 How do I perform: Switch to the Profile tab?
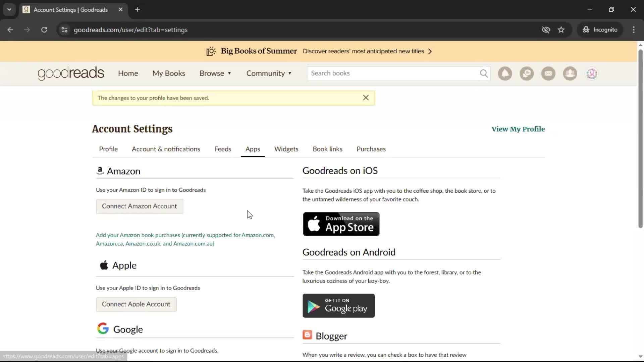coord(108,149)
